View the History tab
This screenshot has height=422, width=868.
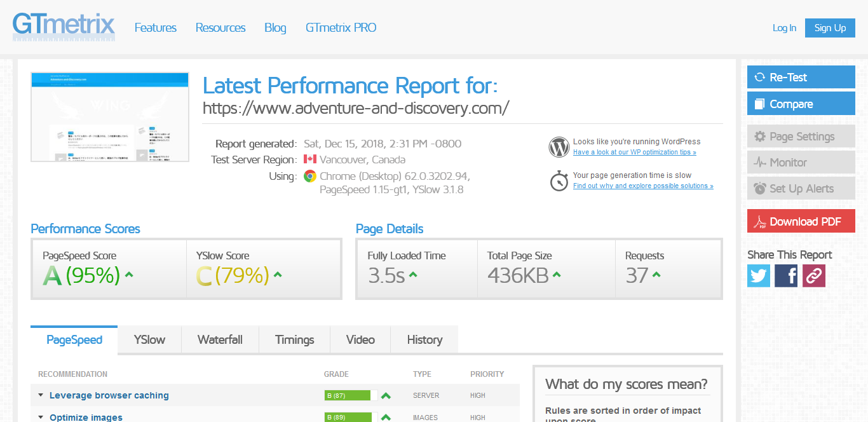pos(424,340)
